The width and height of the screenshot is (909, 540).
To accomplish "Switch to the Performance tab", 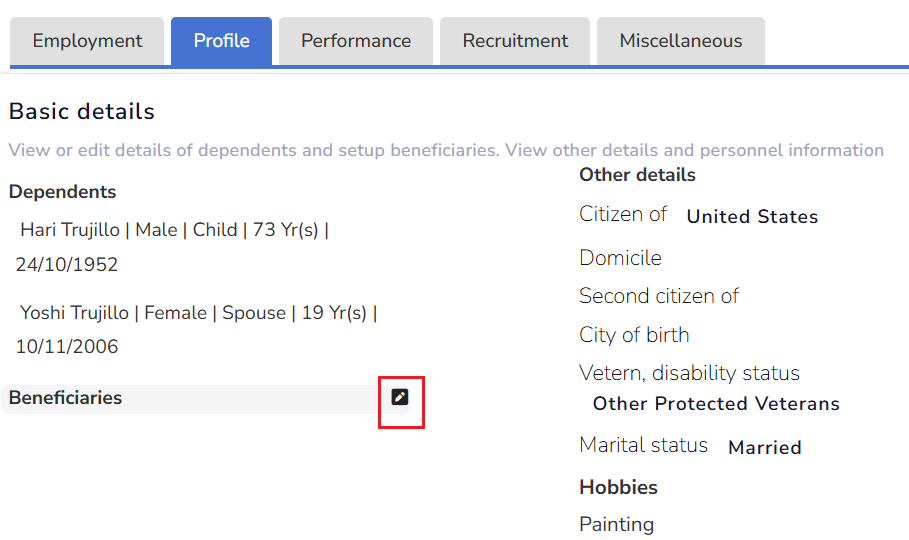I will click(356, 41).
